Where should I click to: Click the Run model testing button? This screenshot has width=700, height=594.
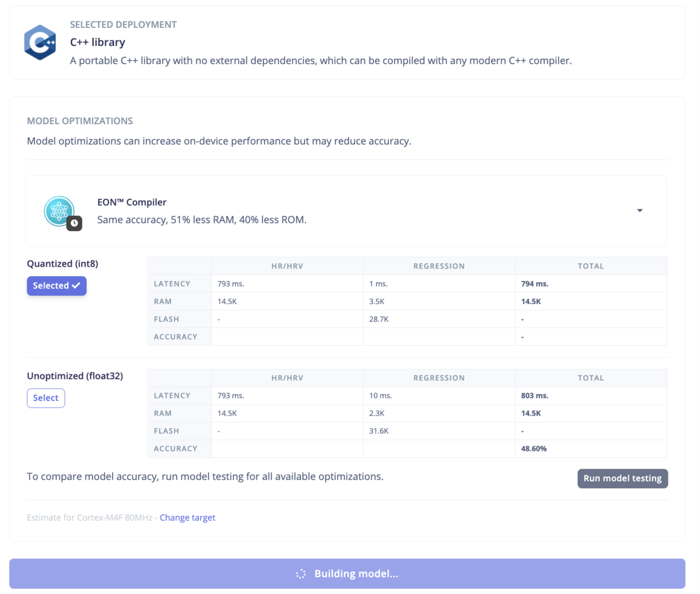click(x=622, y=478)
